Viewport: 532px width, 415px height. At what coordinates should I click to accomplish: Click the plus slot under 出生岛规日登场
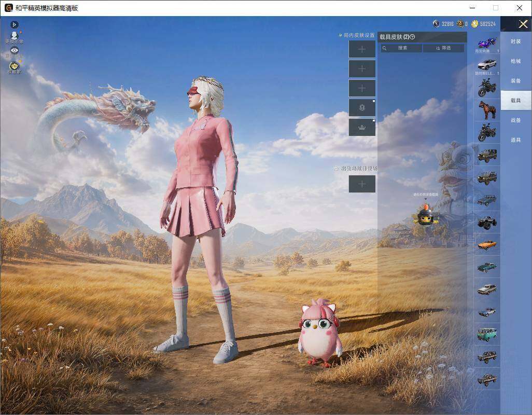click(x=362, y=184)
